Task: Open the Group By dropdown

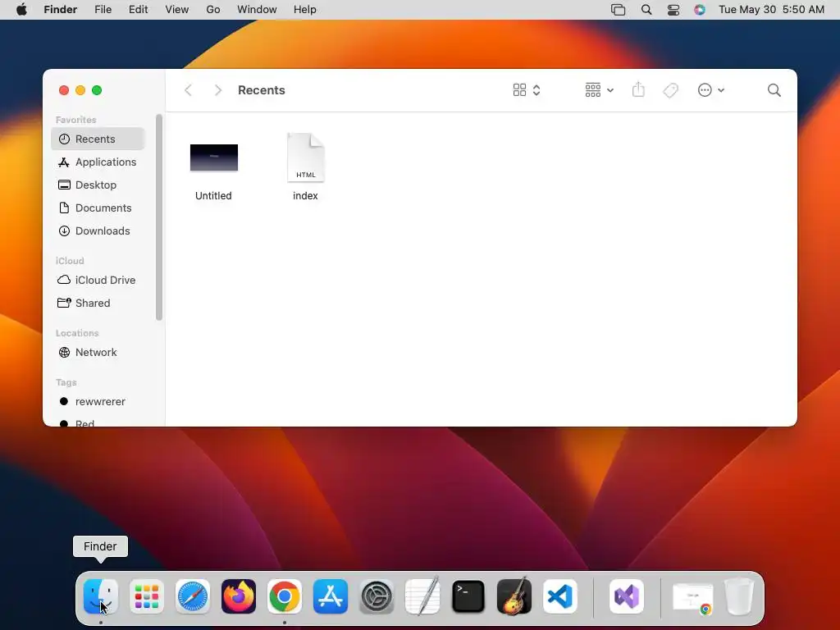Action: coord(599,90)
